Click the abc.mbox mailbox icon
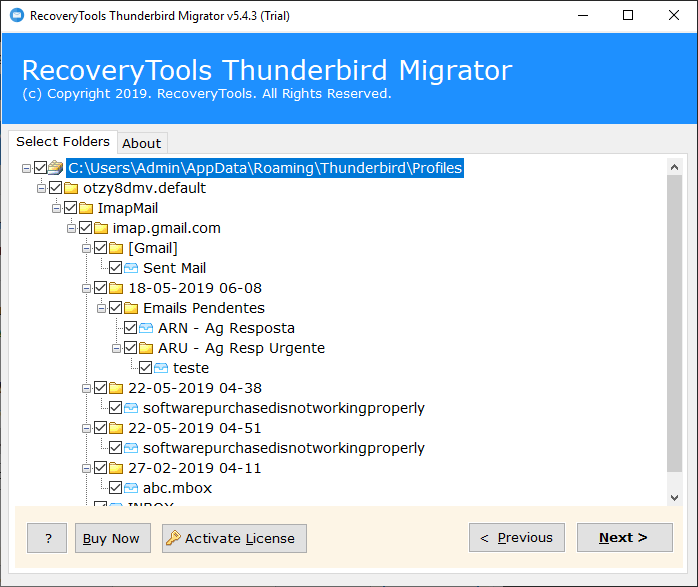Screen dimensions: 698x587 point(131,488)
